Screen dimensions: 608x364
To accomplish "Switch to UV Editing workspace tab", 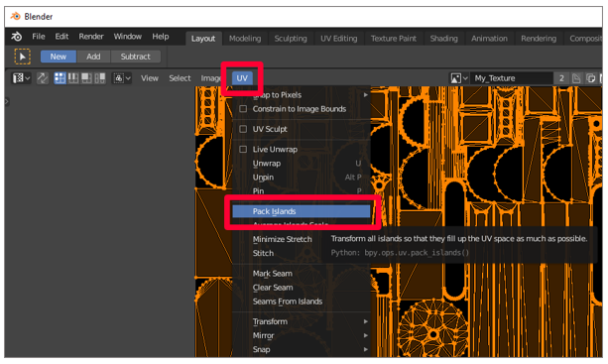I will [338, 39].
